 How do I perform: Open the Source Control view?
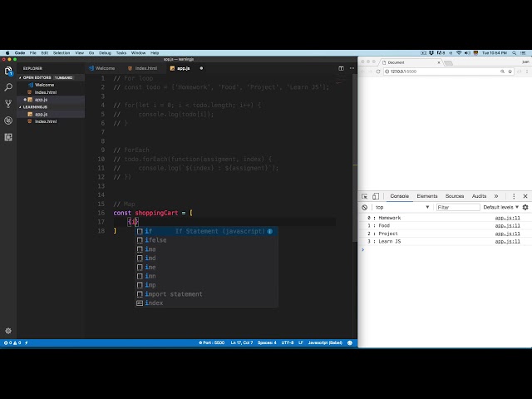(8, 104)
